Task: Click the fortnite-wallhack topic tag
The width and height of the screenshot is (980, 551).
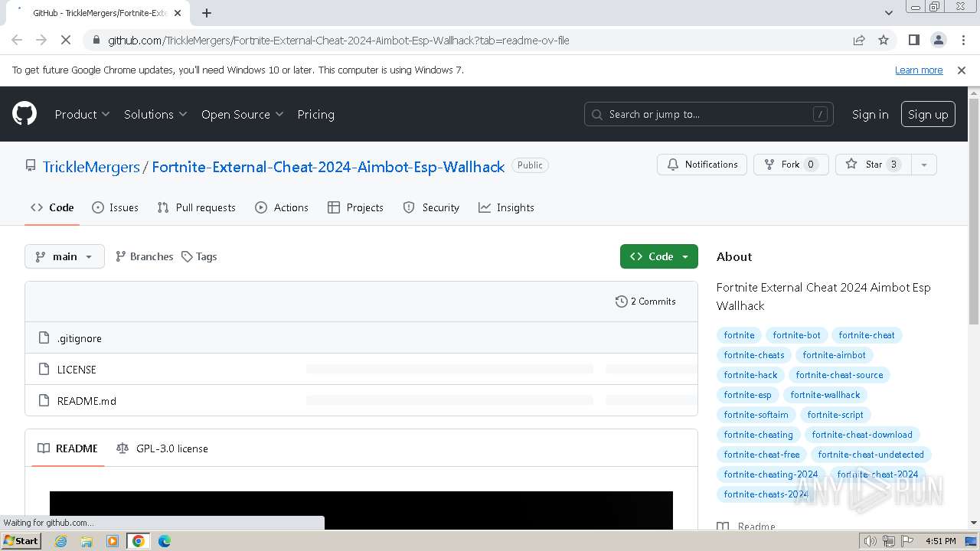Action: point(825,395)
